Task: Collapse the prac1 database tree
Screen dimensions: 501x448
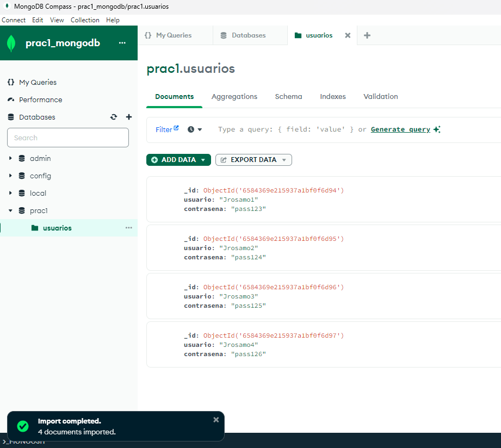Action: (10, 210)
